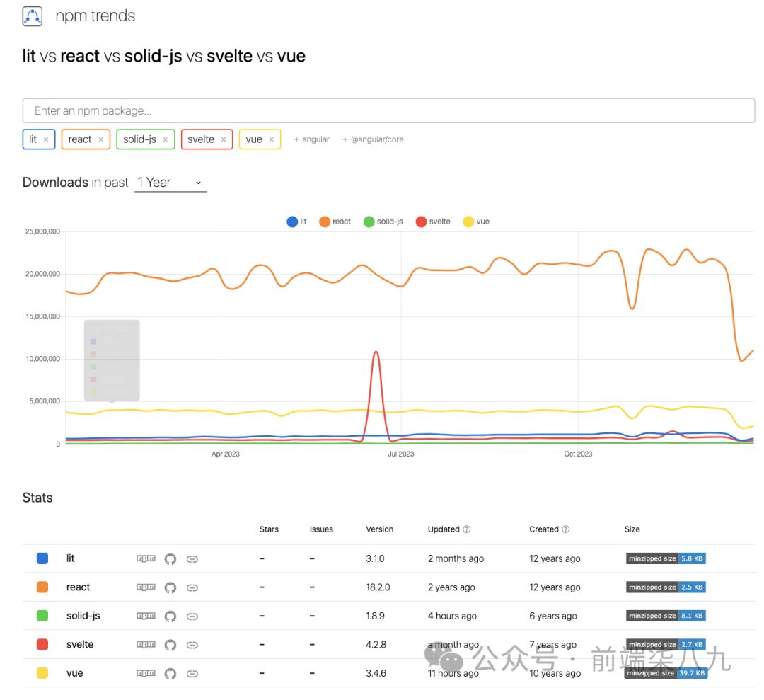Click the orange react color swatch in Stats
Viewport: 764px width, 700px height.
[42, 587]
